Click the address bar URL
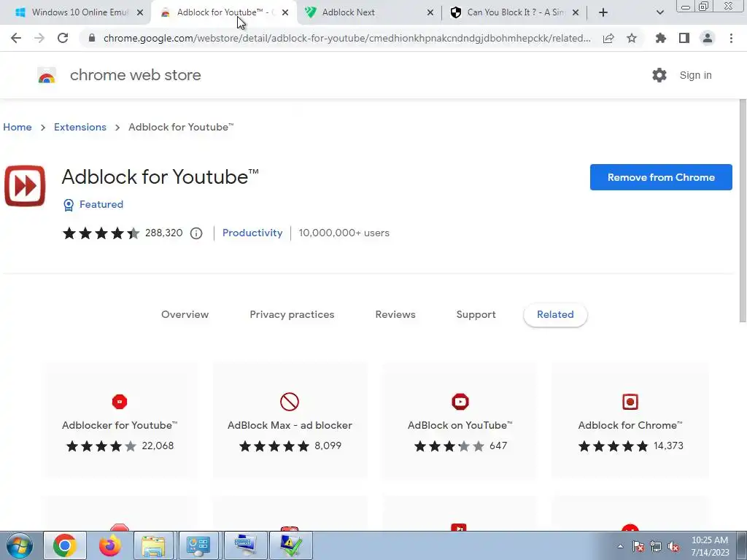Viewport: 747px width, 560px height. click(347, 38)
